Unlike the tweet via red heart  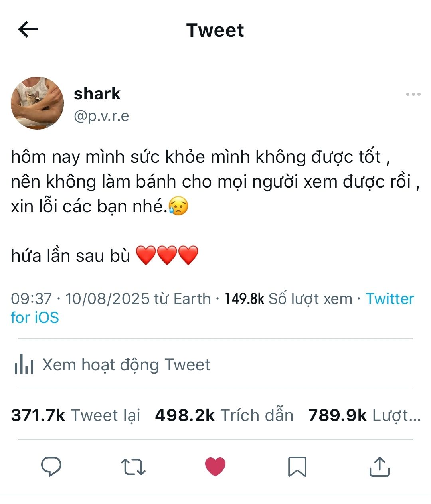[215, 466]
